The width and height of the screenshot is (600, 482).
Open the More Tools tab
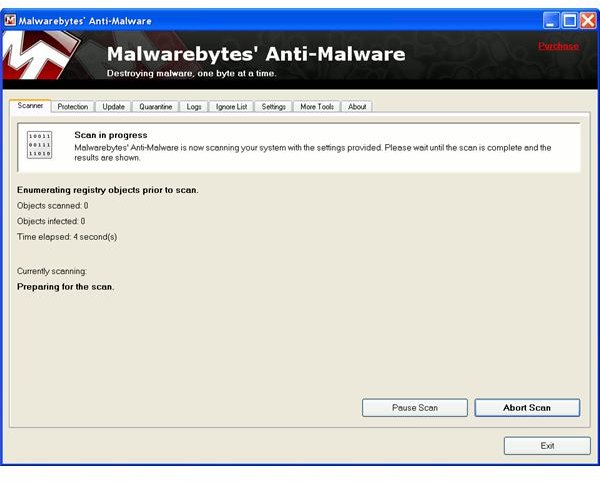[x=317, y=107]
